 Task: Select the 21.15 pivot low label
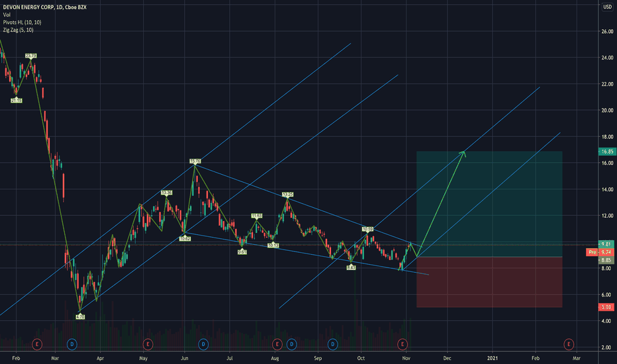click(x=16, y=101)
